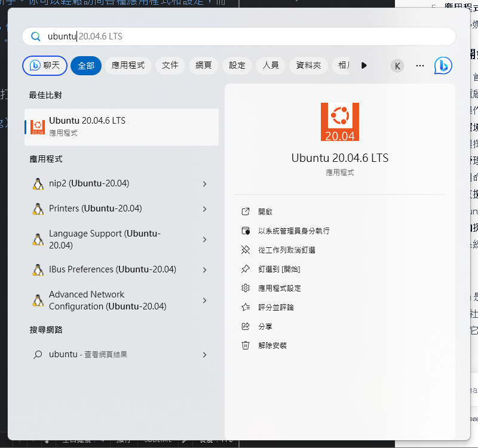Click the Ubuntu 20.04 icon in best match

point(38,127)
